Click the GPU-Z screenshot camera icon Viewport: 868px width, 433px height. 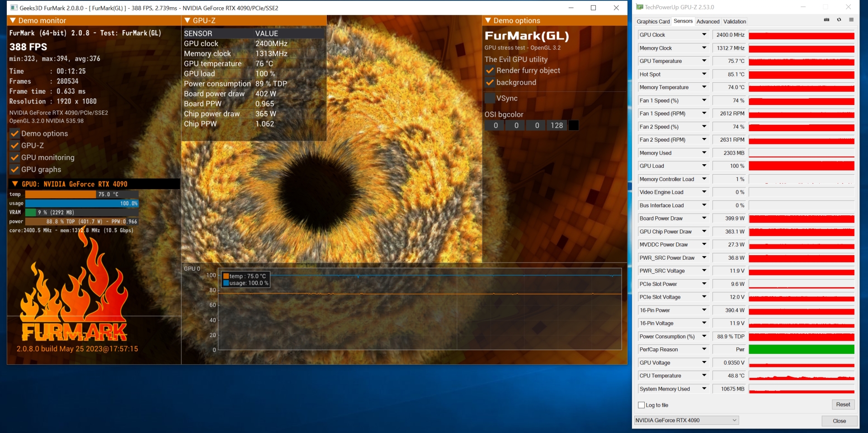[x=826, y=20]
